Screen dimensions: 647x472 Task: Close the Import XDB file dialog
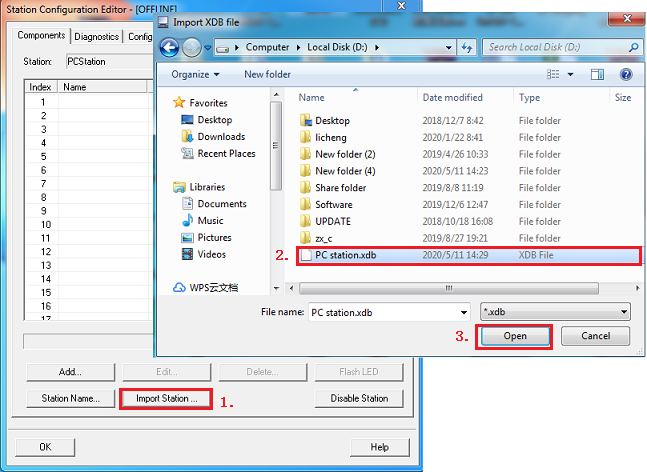point(627,18)
